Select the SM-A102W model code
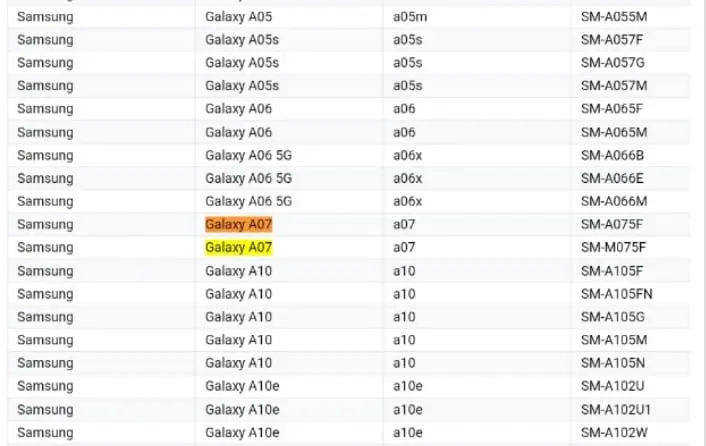The width and height of the screenshot is (706, 446). pos(614,432)
